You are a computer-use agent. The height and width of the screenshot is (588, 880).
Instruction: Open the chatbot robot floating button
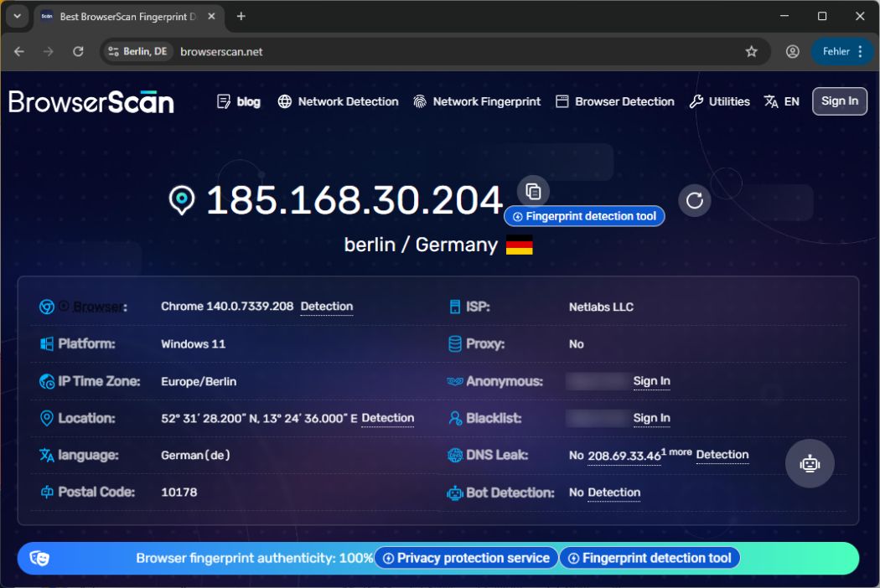pos(810,463)
